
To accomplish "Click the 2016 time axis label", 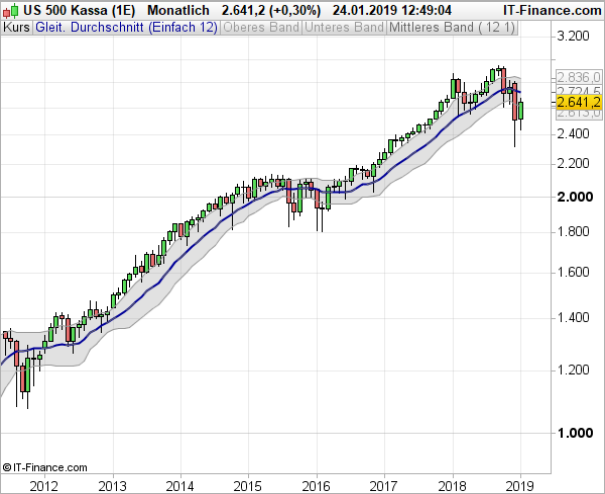I will click(316, 486).
